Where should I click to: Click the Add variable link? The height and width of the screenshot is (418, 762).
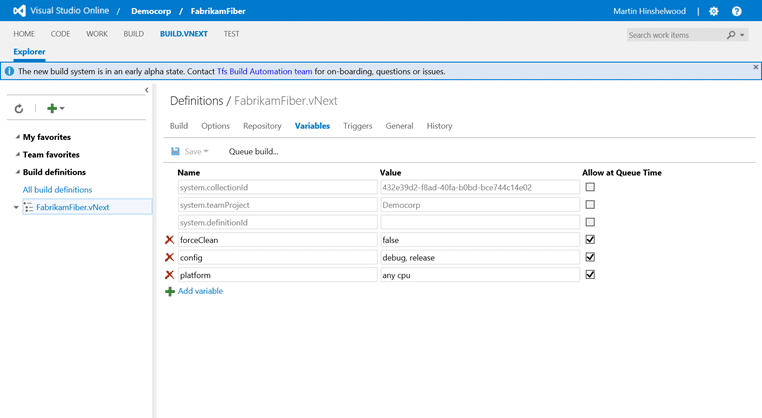(x=200, y=291)
